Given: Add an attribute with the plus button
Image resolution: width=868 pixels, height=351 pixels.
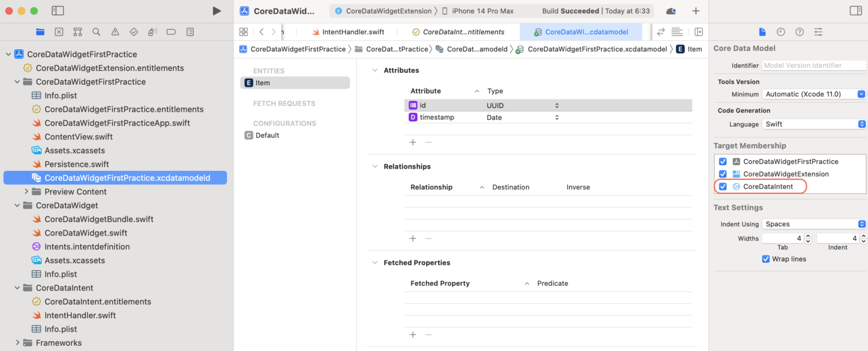Looking at the screenshot, I should click(x=413, y=142).
